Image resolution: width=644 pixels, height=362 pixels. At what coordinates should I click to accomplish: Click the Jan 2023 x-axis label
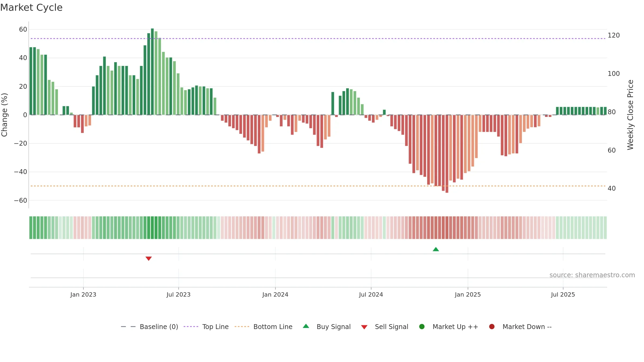tap(83, 294)
